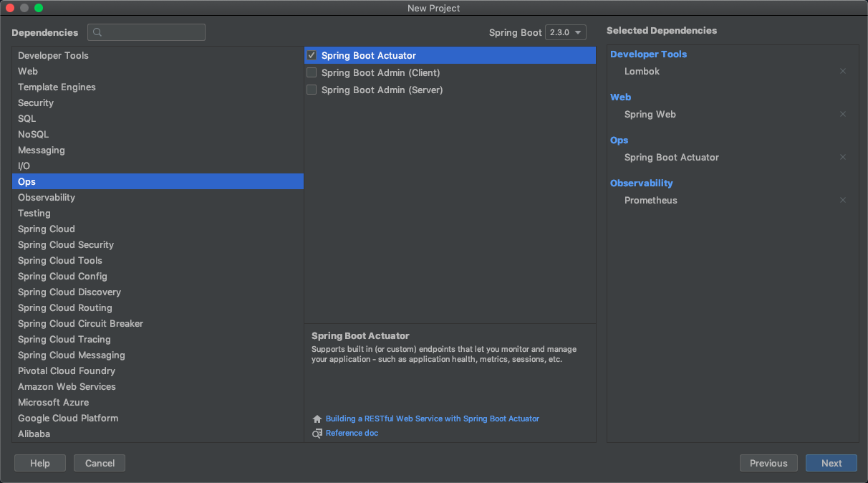Go back with Previous button

(x=768, y=463)
